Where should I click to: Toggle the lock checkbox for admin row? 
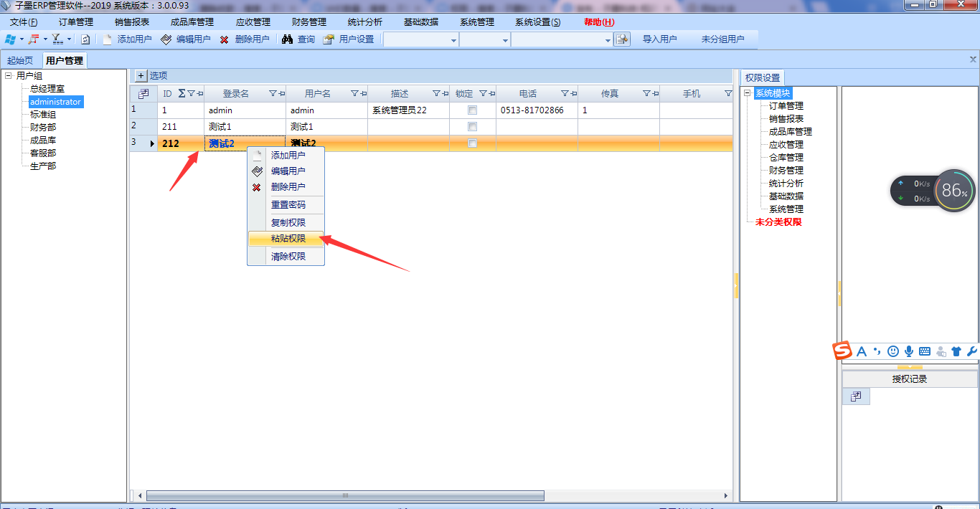[472, 110]
